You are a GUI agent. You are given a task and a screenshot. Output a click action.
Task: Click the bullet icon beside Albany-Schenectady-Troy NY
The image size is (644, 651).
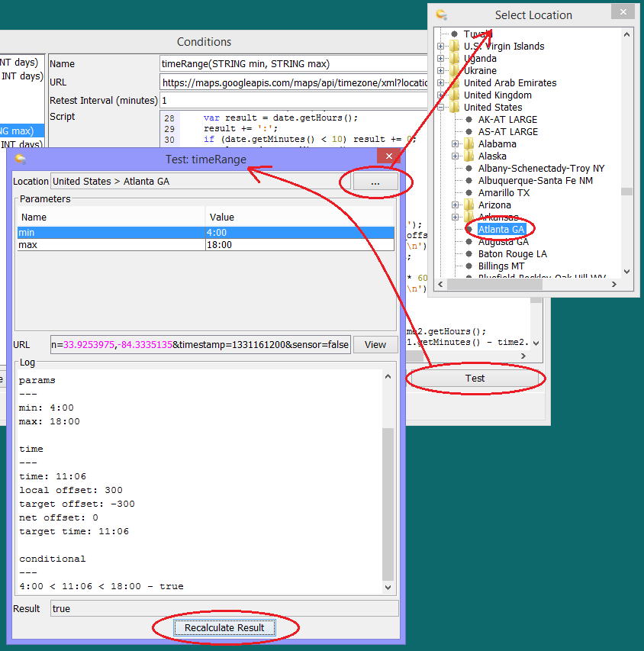point(469,169)
